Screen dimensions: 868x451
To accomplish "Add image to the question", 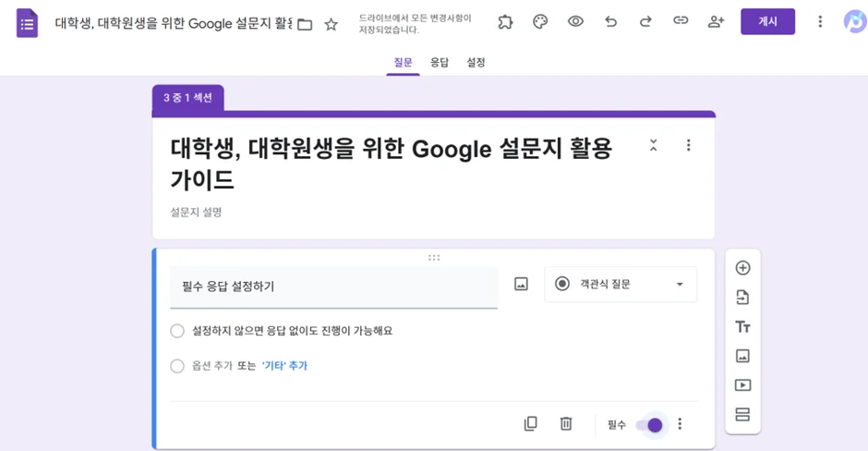I will pos(521,285).
